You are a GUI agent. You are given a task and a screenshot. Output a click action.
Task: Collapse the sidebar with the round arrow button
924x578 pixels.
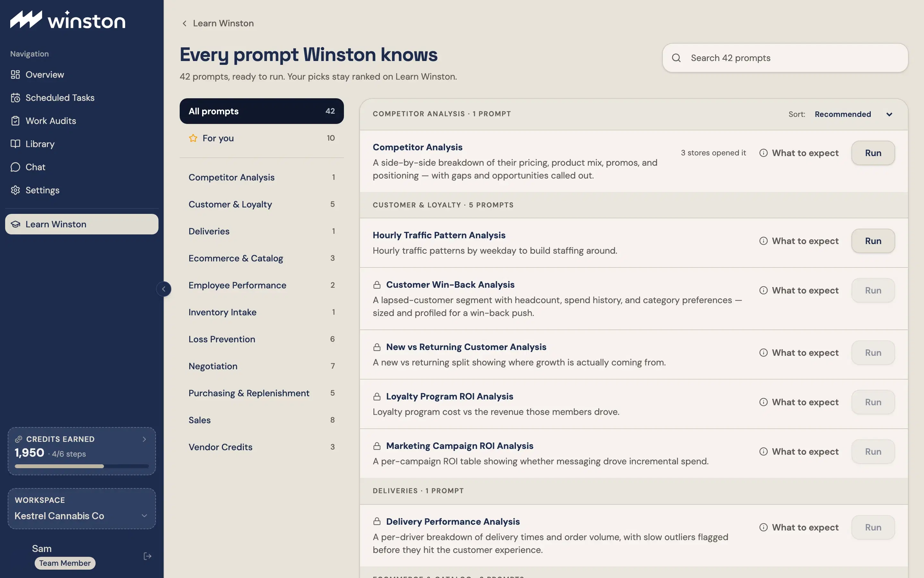(164, 289)
